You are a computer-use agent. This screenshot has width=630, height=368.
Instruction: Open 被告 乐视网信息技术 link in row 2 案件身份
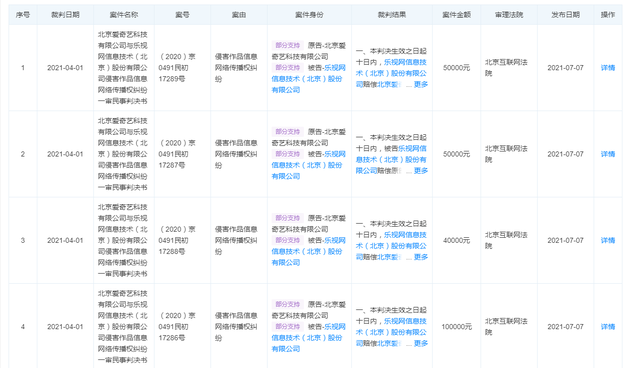[x=308, y=165]
